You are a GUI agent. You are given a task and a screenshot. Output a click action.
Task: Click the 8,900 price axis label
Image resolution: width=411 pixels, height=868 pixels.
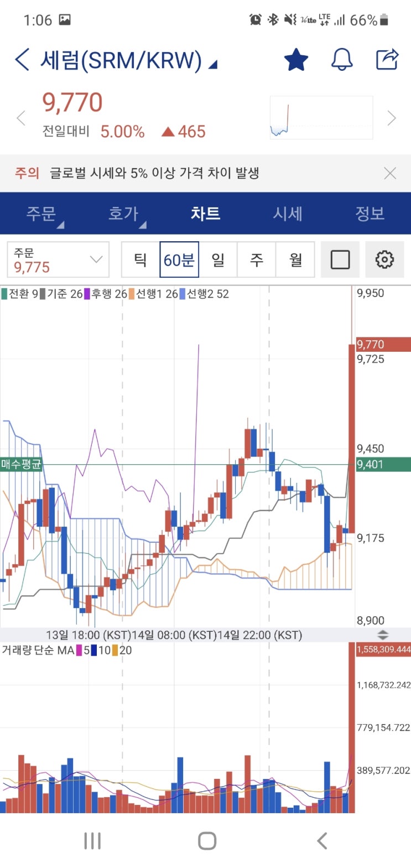(370, 621)
